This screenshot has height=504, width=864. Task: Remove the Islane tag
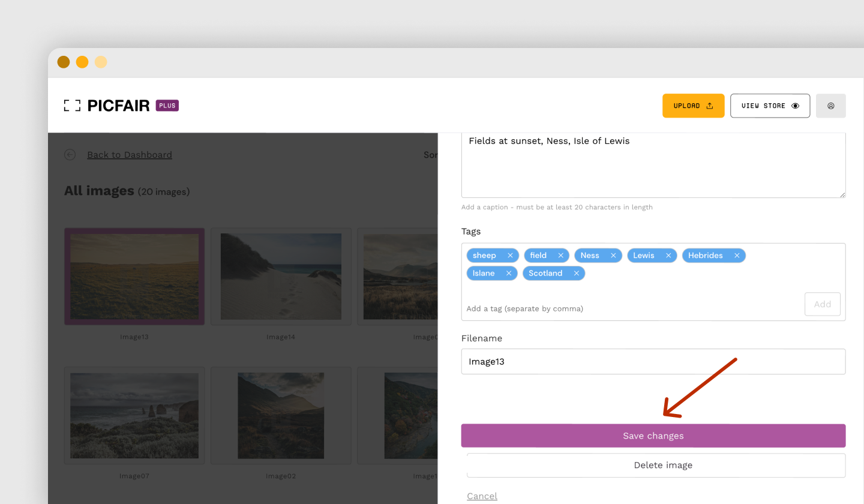pyautogui.click(x=508, y=274)
